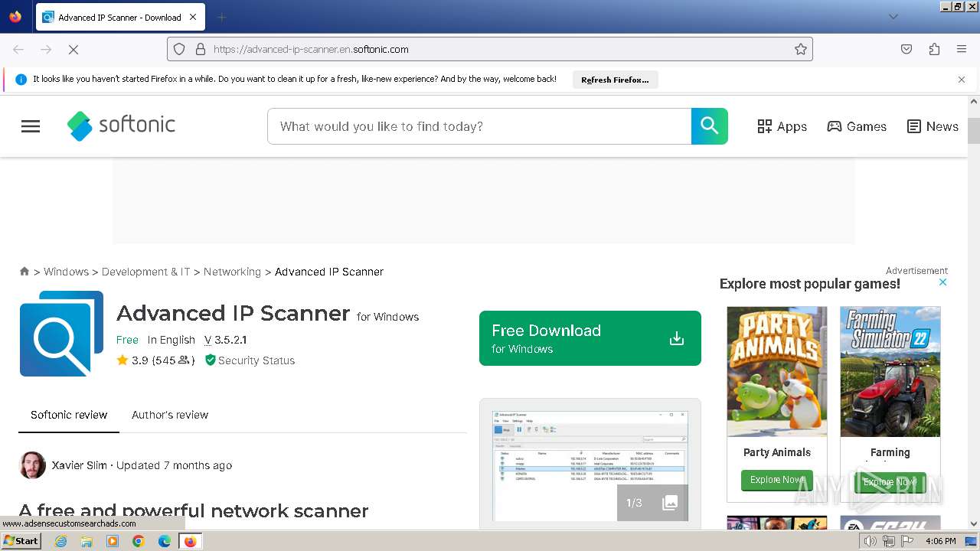The height and width of the screenshot is (551, 980).
Task: Switch to the Author's review tab
Action: (x=170, y=415)
